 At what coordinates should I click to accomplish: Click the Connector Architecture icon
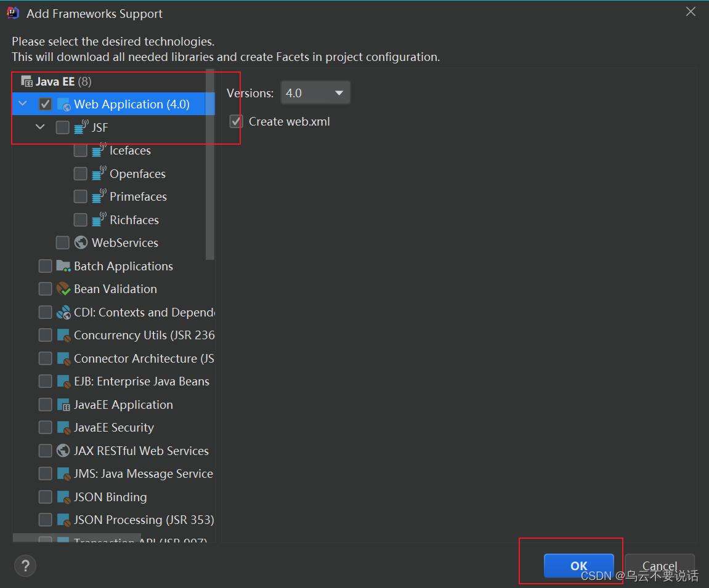(64, 358)
